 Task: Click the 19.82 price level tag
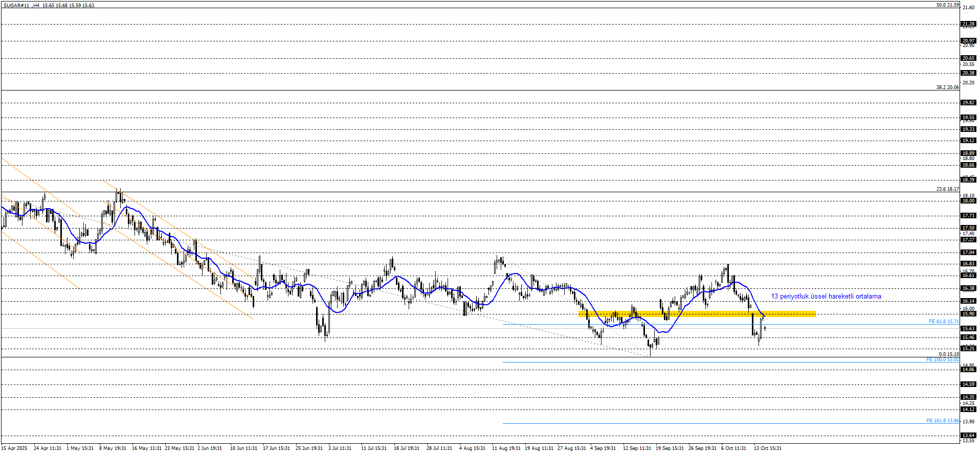[x=968, y=103]
